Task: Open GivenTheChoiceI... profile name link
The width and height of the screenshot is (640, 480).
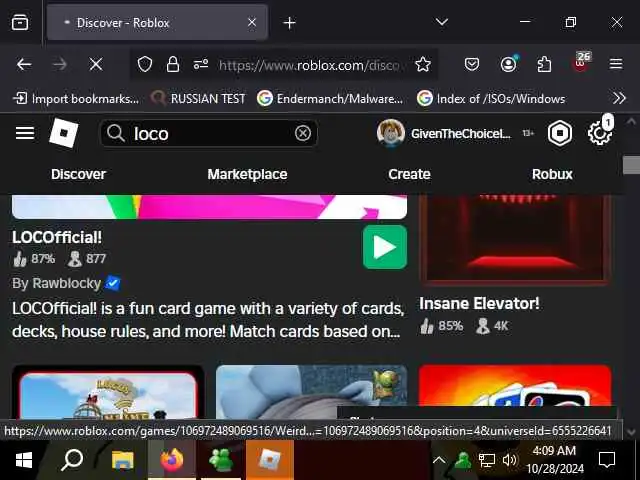Action: 461,133
